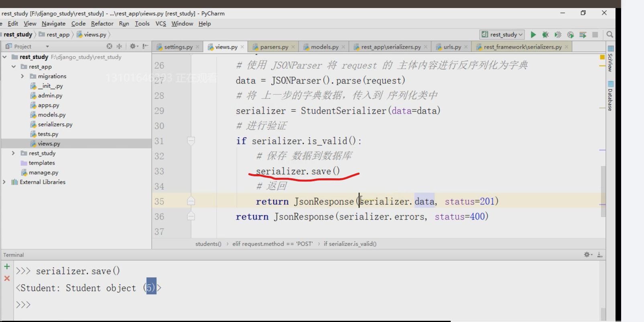This screenshot has height=322, width=644.
Task: Open the Code menu
Action: pos(79,24)
